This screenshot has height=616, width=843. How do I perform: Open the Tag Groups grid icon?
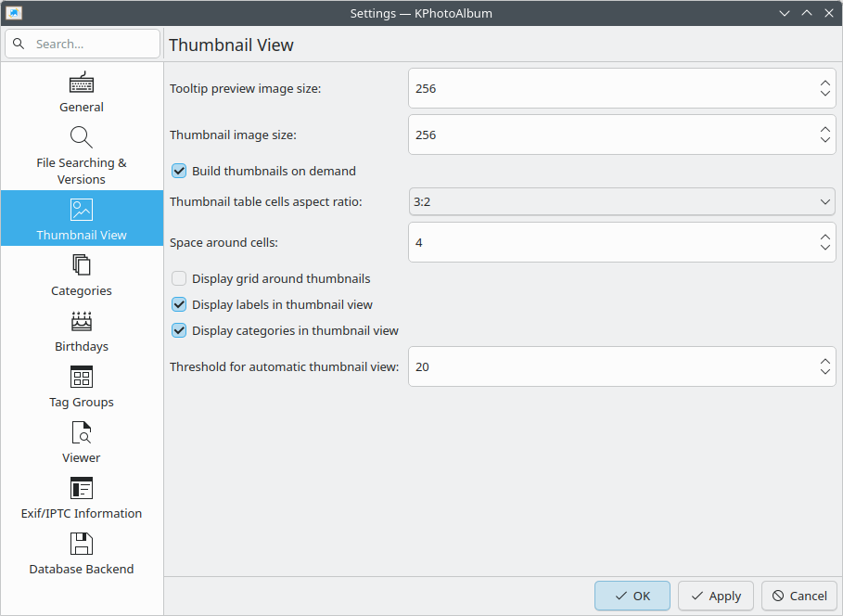coord(82,377)
